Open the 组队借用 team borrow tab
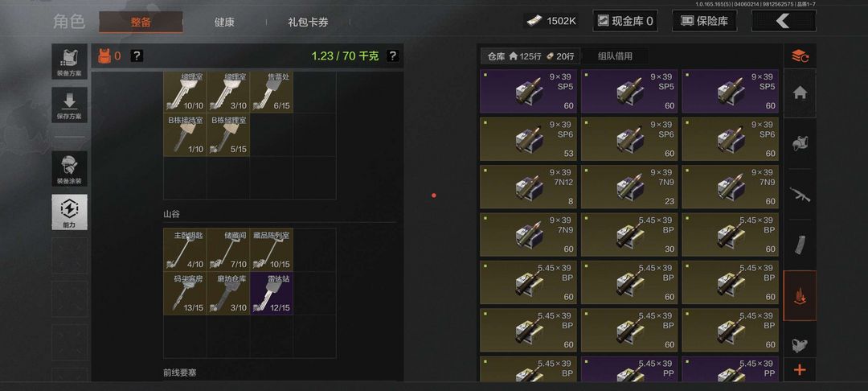This screenshot has height=391, width=868. (x=615, y=56)
